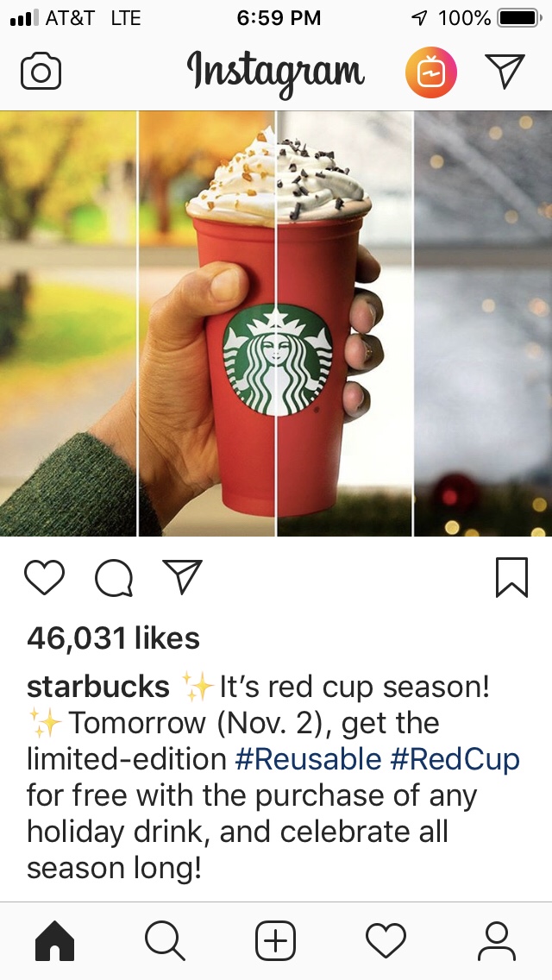Tap the 6:59 PM status bar clock

pos(279,18)
